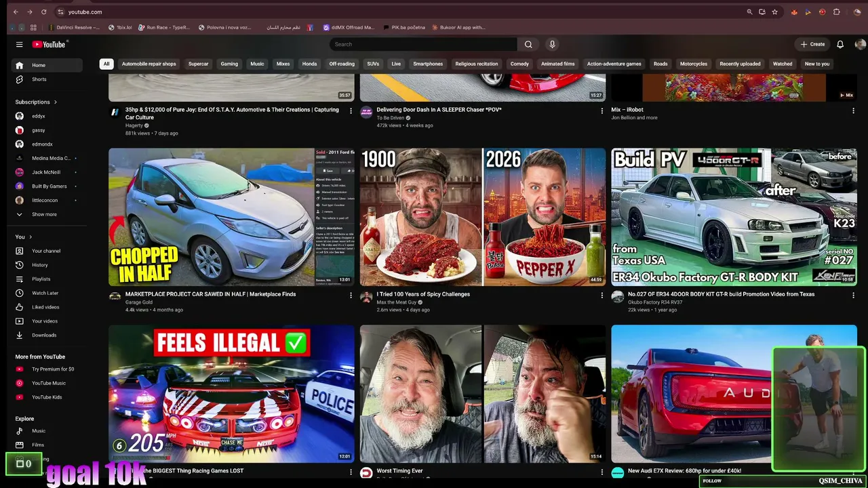Activate voice search microphone
The width and height of the screenshot is (868, 488).
[x=552, y=45]
